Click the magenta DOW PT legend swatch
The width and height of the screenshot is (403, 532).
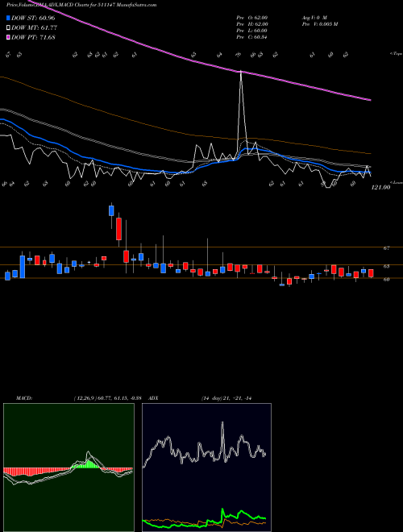tap(9, 37)
